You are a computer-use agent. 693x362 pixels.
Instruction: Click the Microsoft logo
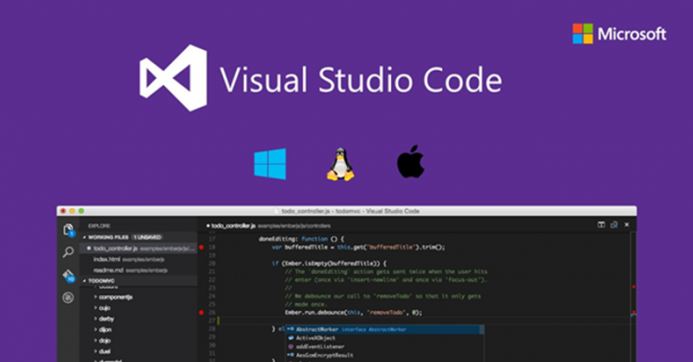[x=619, y=34]
